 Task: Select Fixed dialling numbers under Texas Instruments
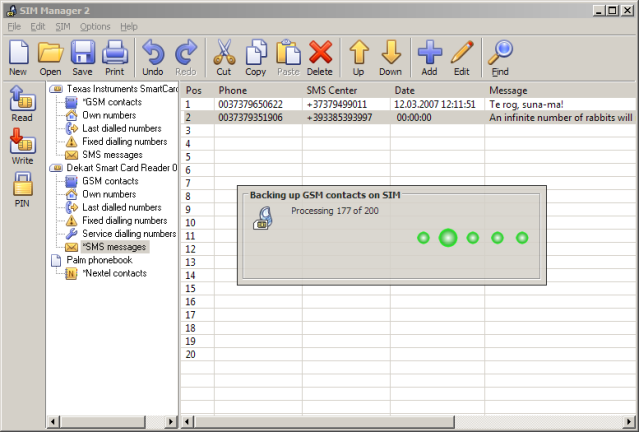(x=125, y=141)
